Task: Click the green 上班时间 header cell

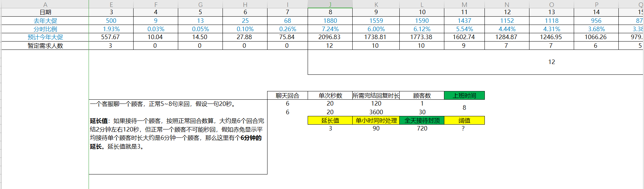Action: pos(464,96)
